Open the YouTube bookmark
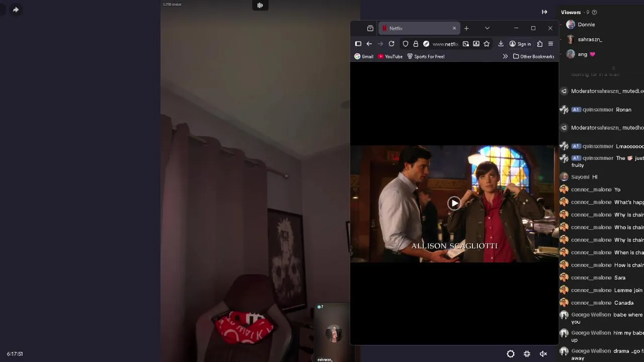 point(390,56)
